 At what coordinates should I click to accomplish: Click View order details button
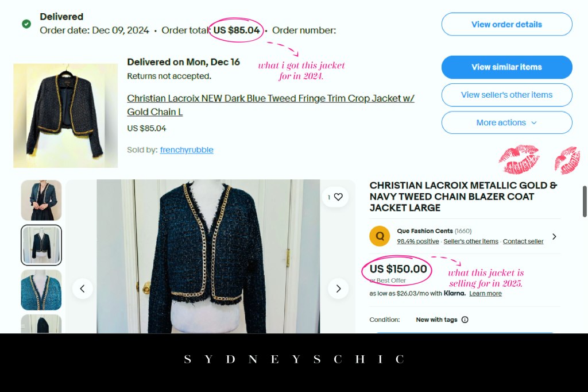coord(506,24)
